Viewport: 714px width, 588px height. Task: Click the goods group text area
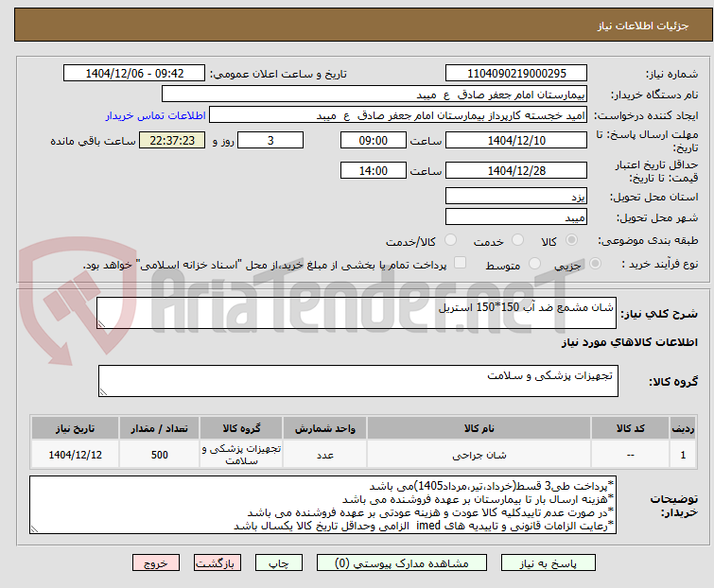point(358,381)
